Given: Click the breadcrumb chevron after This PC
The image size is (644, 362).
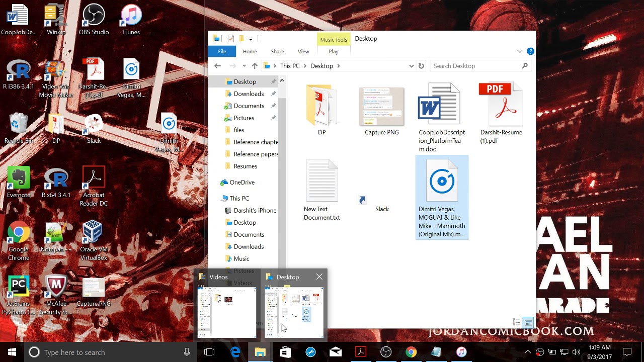Looking at the screenshot, I should point(305,66).
